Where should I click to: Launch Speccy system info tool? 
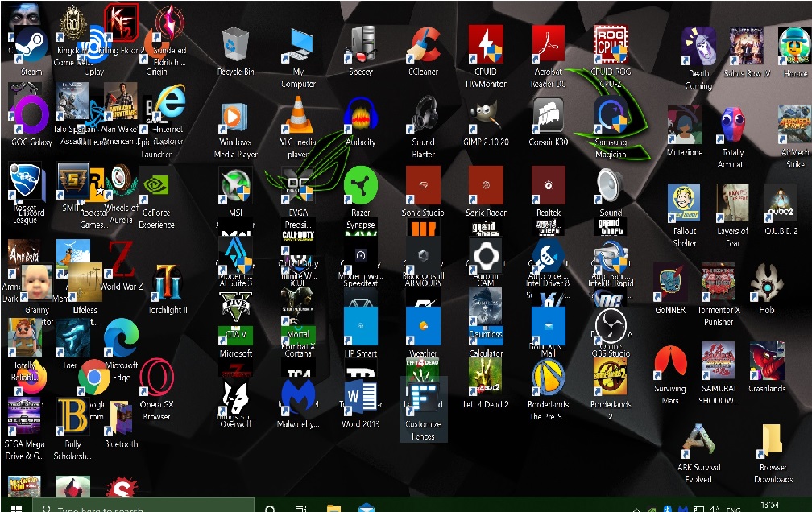(361, 45)
